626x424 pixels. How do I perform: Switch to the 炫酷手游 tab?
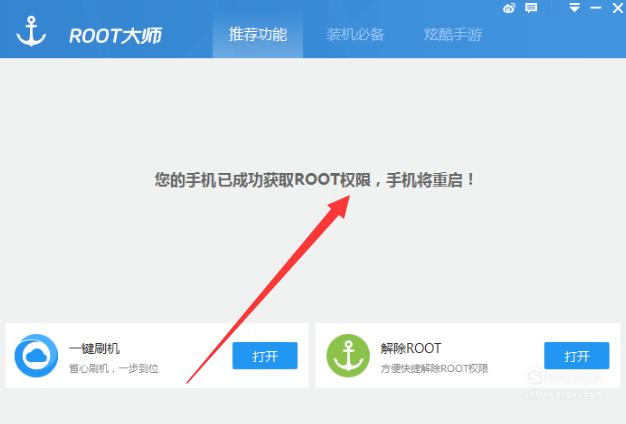(x=453, y=35)
